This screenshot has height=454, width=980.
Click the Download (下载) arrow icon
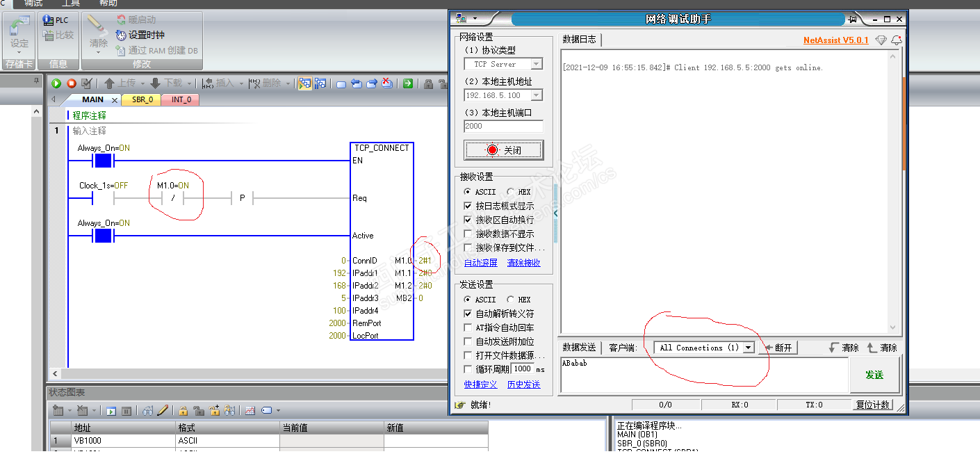[x=156, y=83]
